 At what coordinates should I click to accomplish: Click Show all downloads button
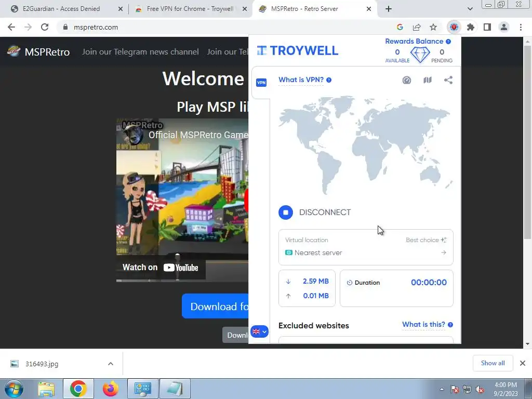(493, 363)
